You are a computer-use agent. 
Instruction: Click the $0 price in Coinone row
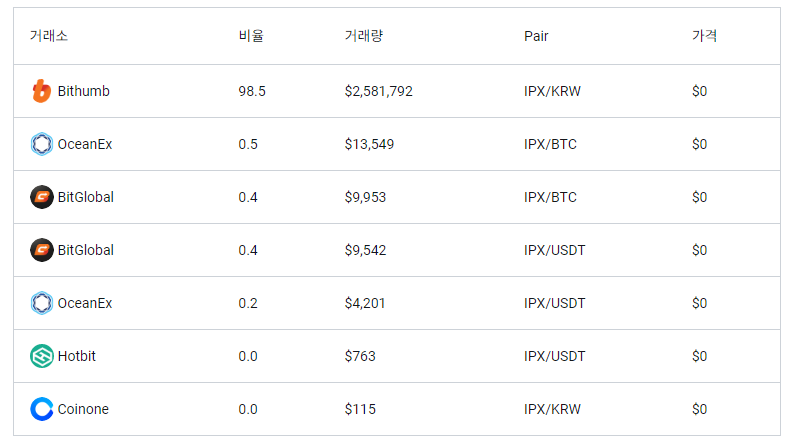click(699, 409)
